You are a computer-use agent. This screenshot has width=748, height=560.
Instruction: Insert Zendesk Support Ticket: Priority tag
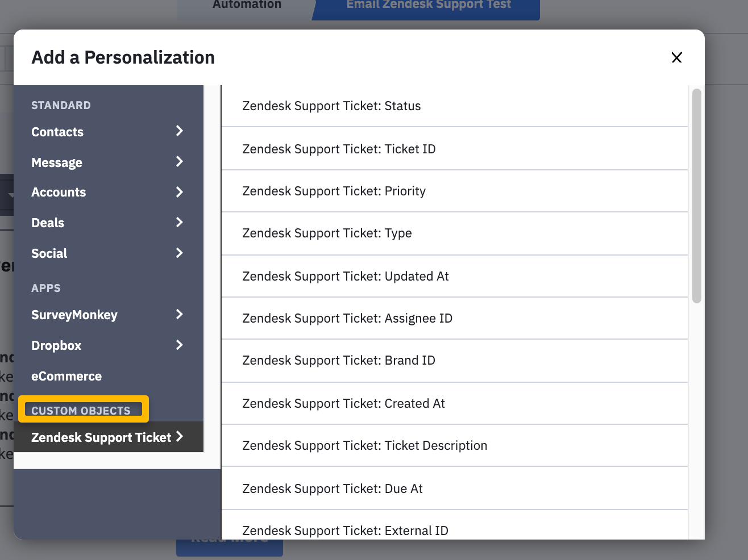[x=455, y=191]
